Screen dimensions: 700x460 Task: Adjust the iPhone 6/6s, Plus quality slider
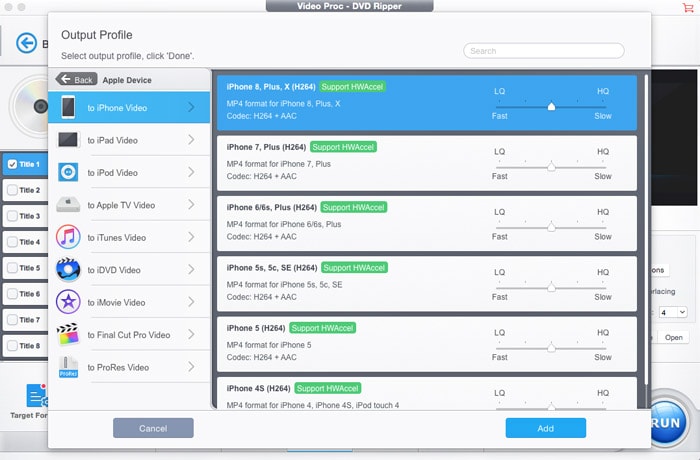[x=551, y=227]
